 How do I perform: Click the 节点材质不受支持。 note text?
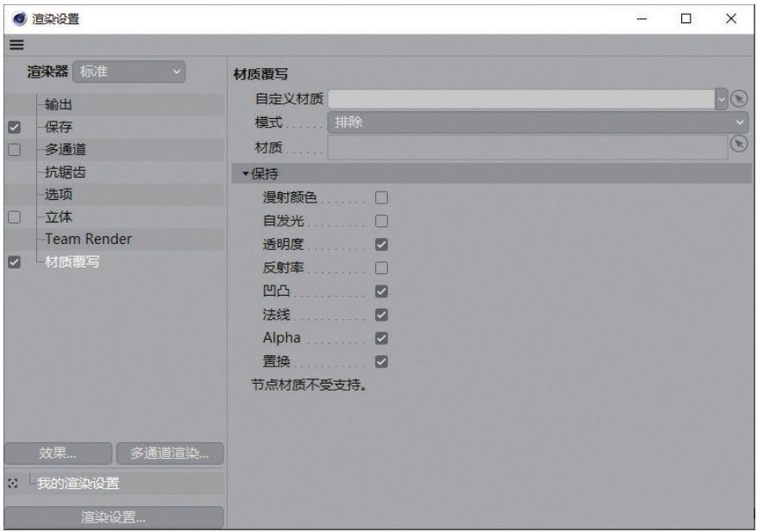(x=309, y=385)
